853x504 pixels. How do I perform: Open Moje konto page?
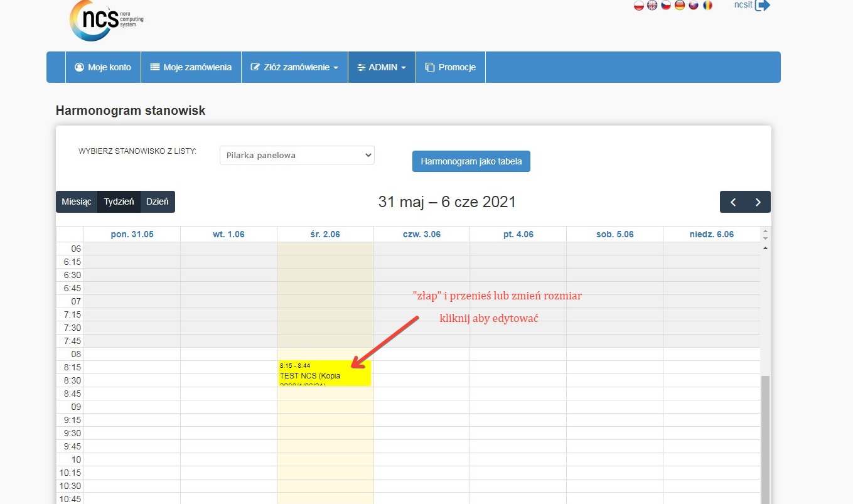(103, 67)
